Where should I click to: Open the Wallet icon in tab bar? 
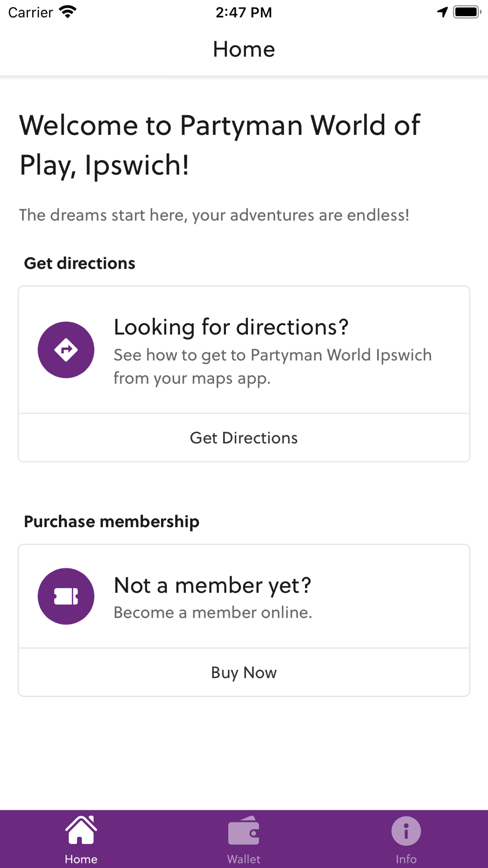244,830
